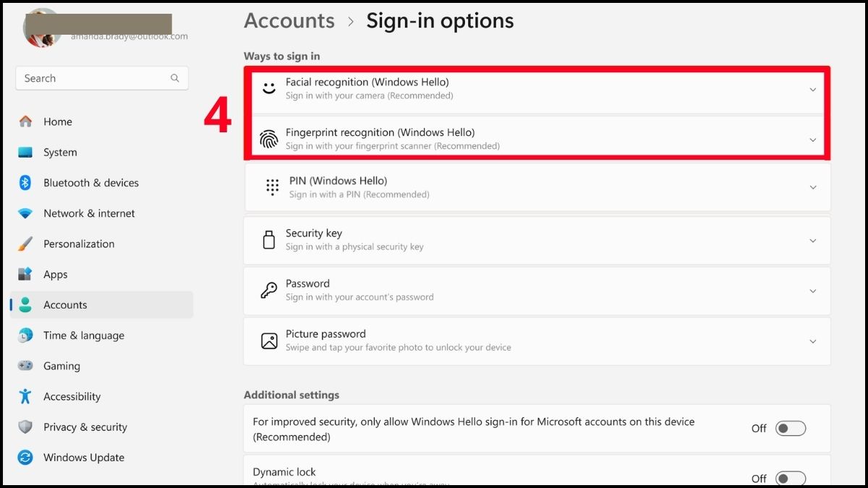Click the Privacy & security shield icon
The height and width of the screenshot is (488, 868).
25,427
